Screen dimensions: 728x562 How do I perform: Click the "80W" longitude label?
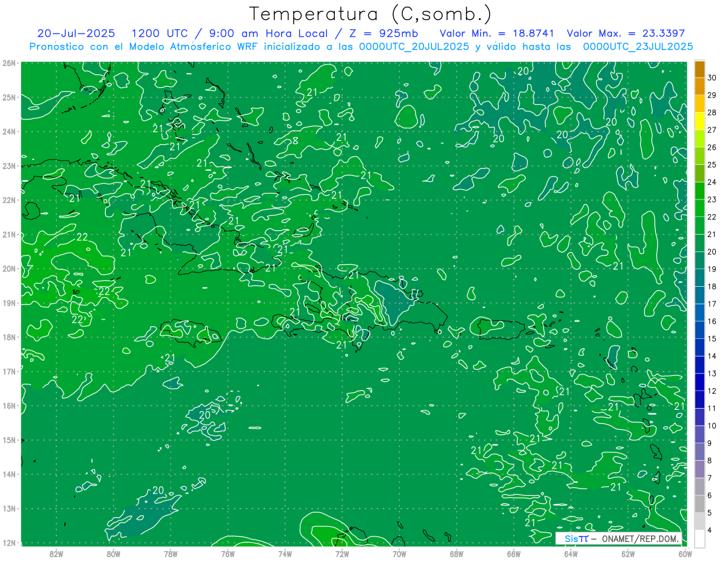coord(113,554)
